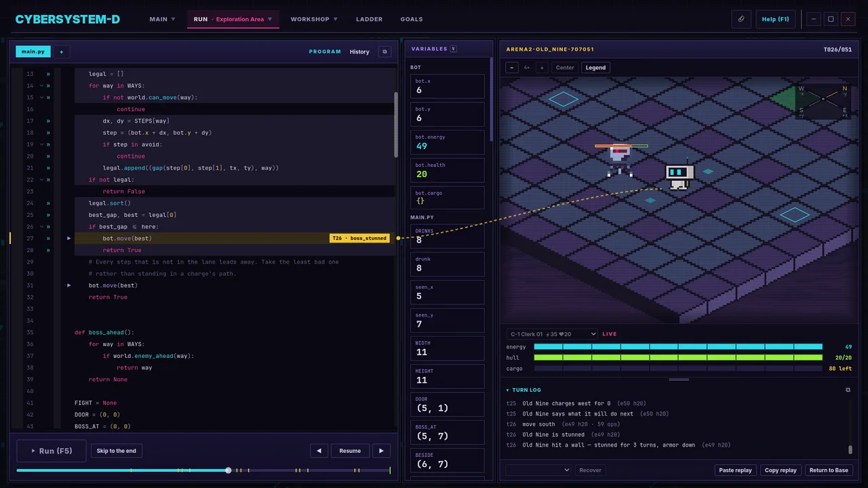Click the Return to Base button
Viewport: 868px width, 488px height.
(829, 470)
